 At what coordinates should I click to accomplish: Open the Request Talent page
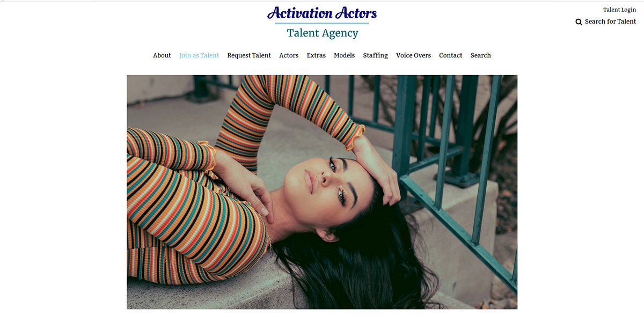(249, 55)
